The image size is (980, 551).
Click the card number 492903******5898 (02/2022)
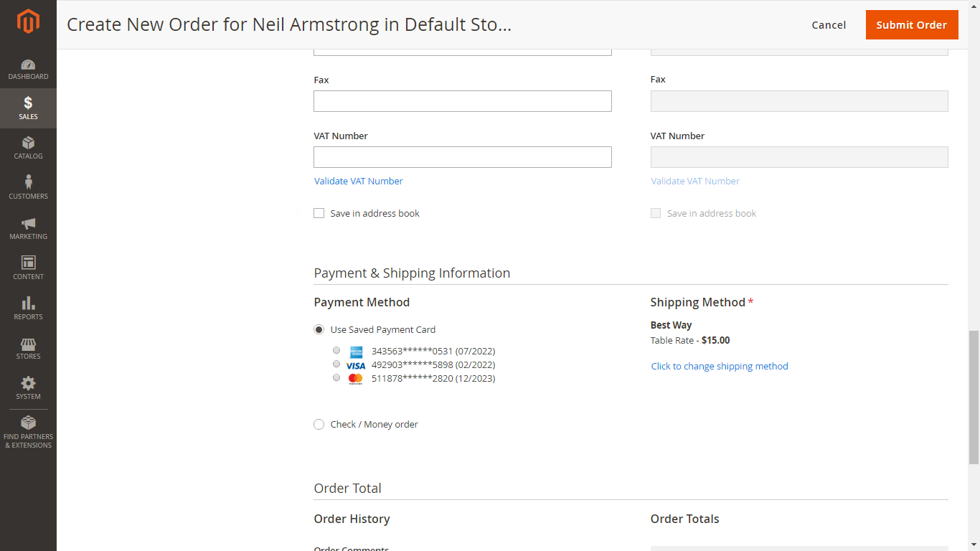[433, 365]
